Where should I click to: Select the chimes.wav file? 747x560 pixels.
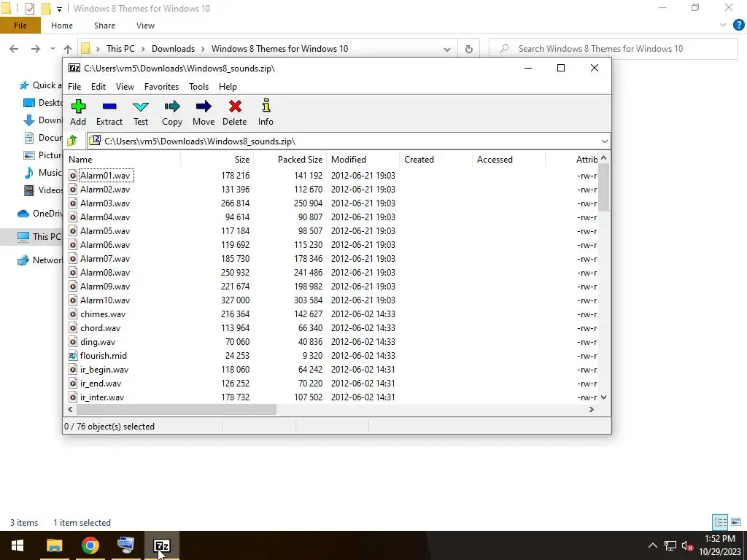[103, 314]
